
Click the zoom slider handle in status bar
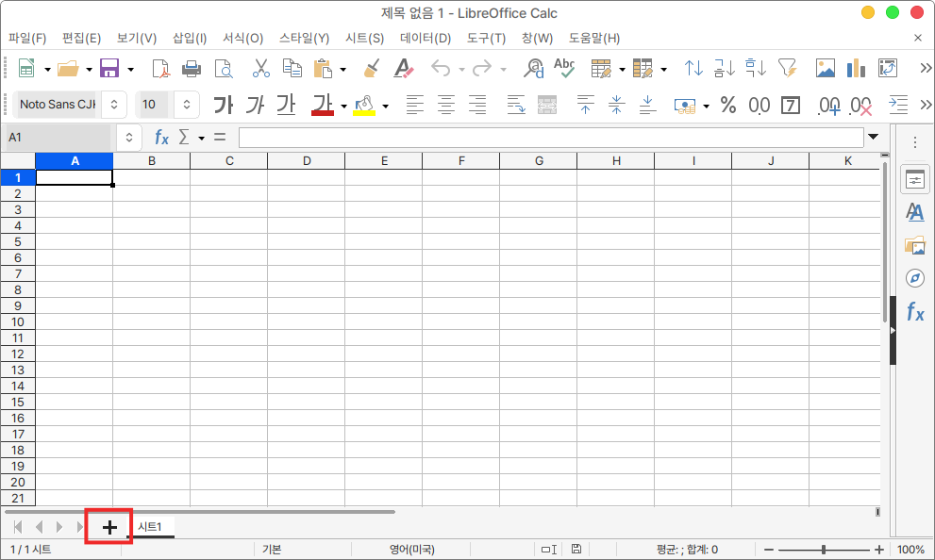pyautogui.click(x=824, y=550)
